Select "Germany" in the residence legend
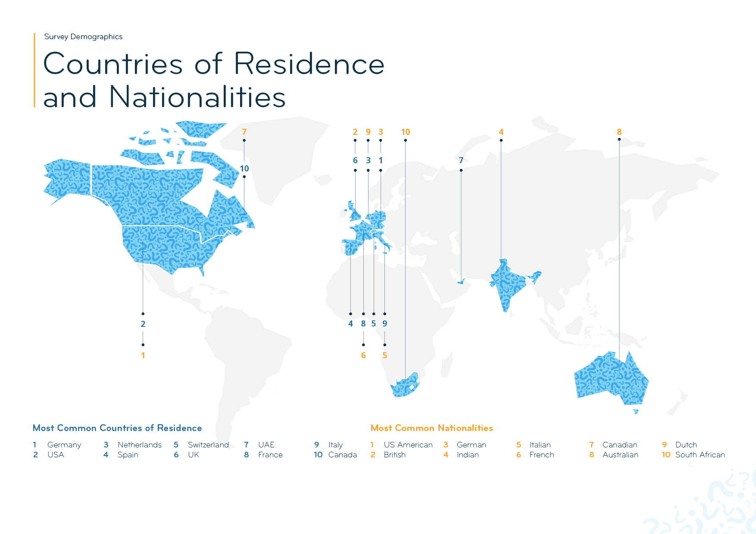The image size is (756, 534). point(64,445)
